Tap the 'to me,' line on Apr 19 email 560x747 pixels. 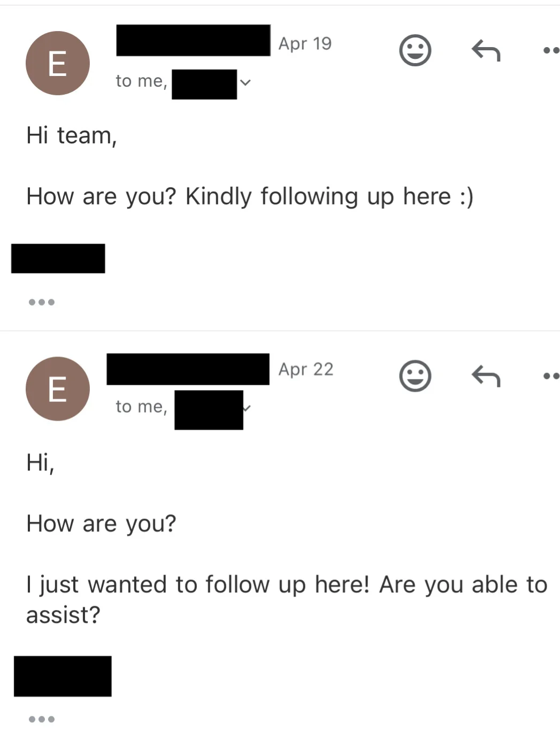point(141,81)
